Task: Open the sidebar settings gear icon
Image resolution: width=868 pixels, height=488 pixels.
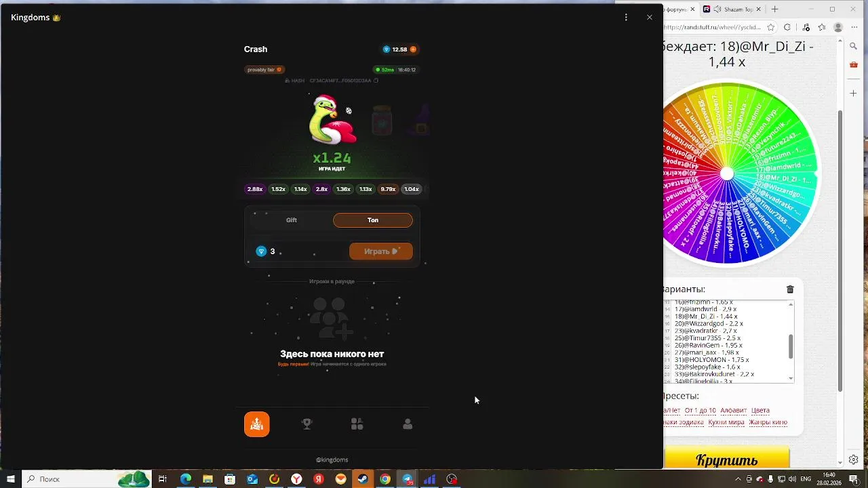Action: pyautogui.click(x=854, y=460)
